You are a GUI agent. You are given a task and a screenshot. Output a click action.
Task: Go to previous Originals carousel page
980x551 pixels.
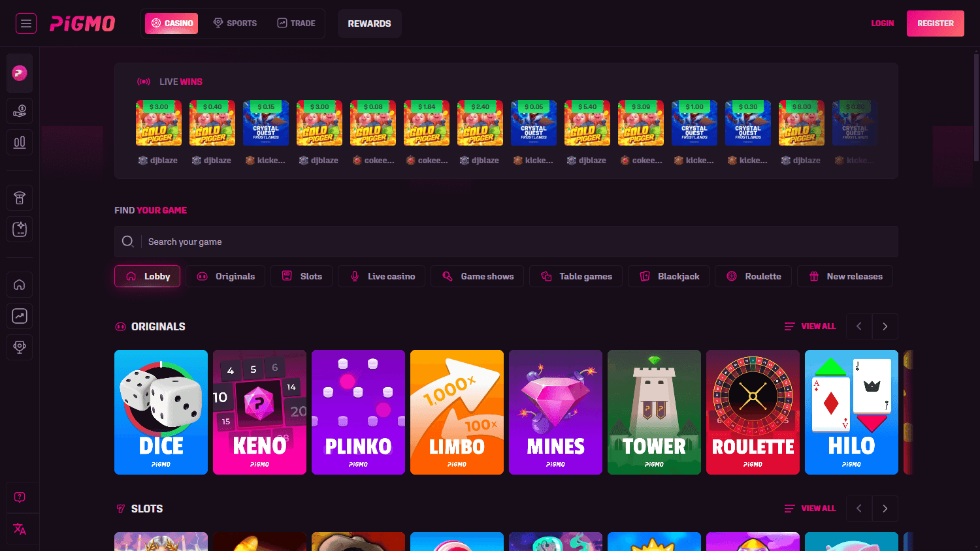click(x=859, y=326)
